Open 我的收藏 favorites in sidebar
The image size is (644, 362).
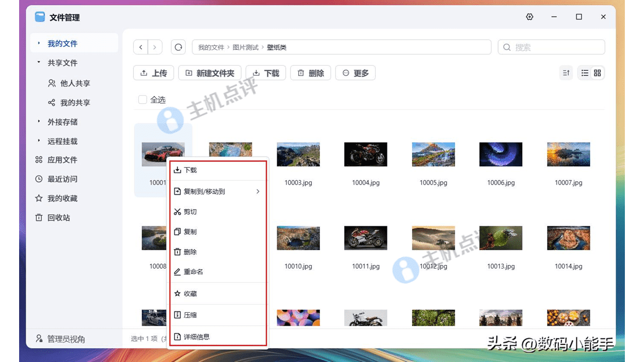tap(62, 199)
